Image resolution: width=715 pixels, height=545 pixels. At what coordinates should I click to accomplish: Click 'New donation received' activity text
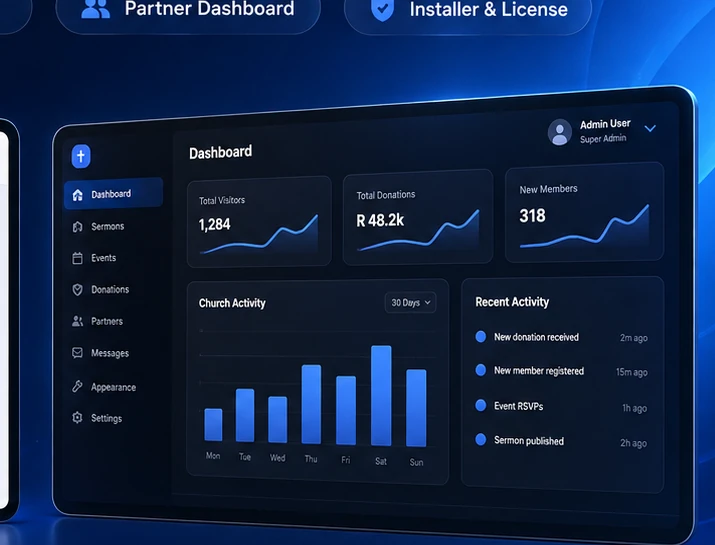click(x=536, y=337)
